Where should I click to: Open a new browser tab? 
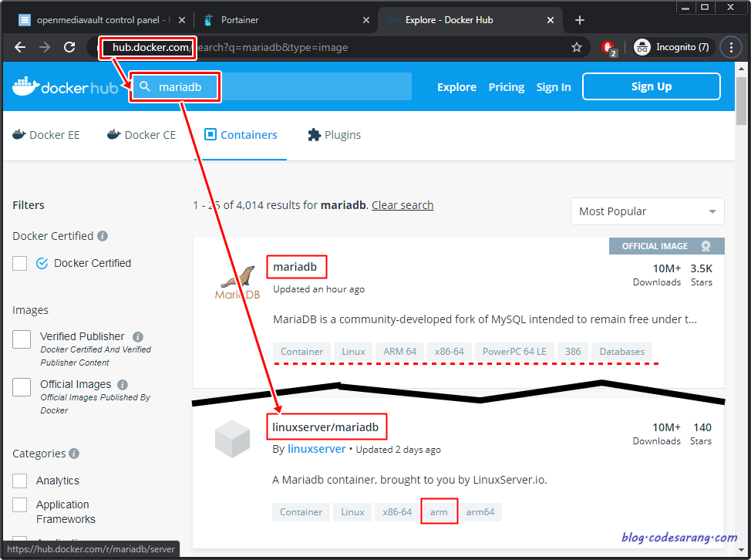point(580,20)
